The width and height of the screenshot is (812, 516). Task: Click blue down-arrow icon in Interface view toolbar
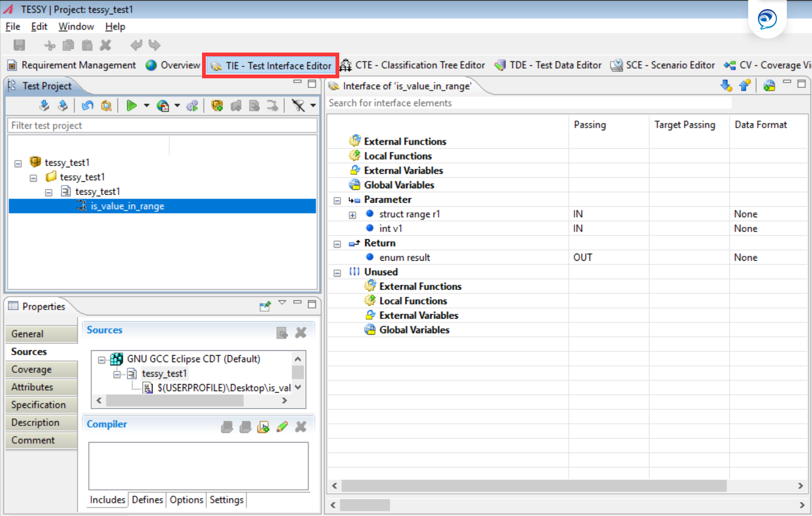pyautogui.click(x=726, y=85)
